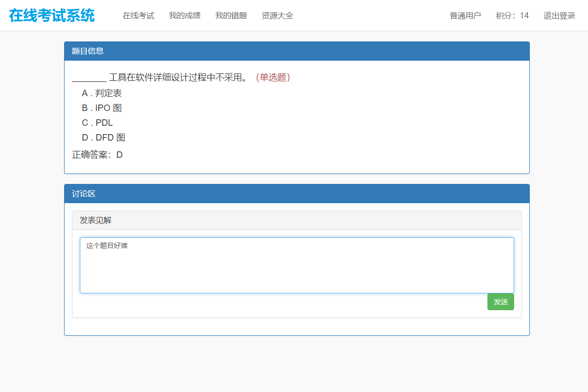
Task: Open the 在线考试 menu item
Action: coord(138,16)
